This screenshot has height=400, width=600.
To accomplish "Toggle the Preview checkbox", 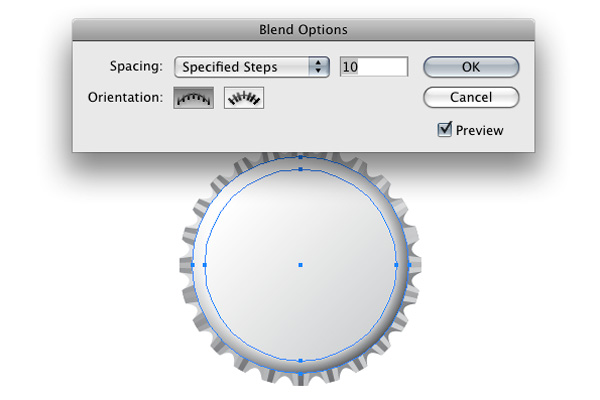I will coord(445,130).
